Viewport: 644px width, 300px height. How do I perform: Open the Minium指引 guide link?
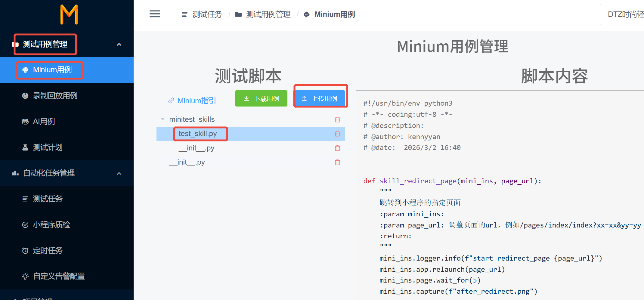click(197, 101)
